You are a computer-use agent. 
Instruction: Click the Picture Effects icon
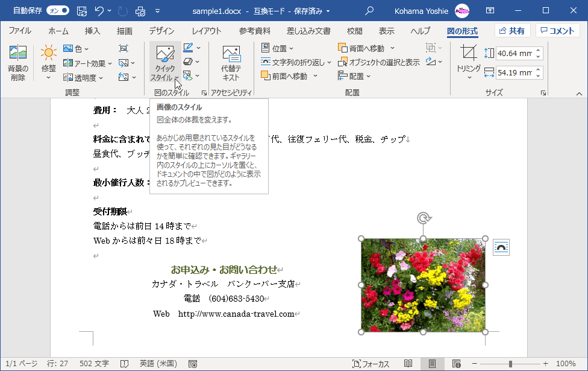pyautogui.click(x=188, y=62)
